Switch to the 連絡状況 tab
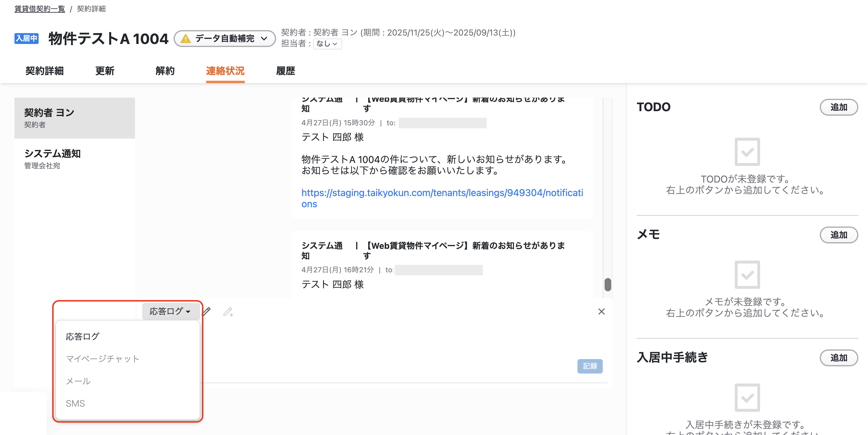 [x=225, y=71]
